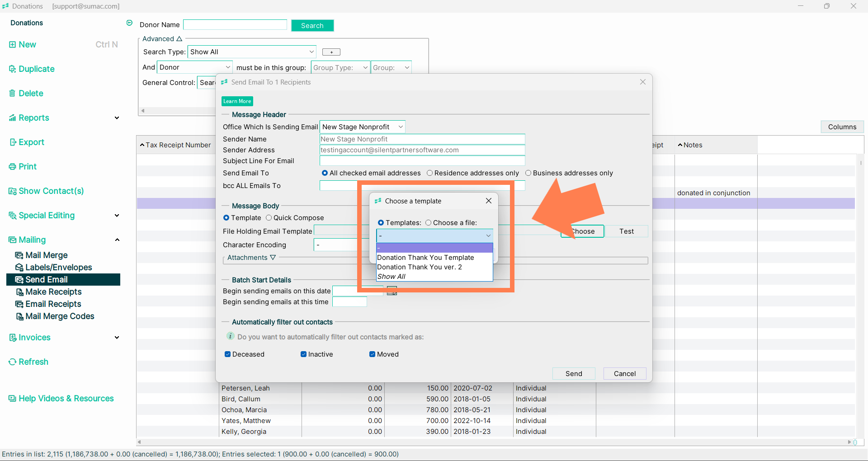Screen dimensions: 868x461
Task: Open Office Which Is Sending Email dropdown
Action: point(362,127)
